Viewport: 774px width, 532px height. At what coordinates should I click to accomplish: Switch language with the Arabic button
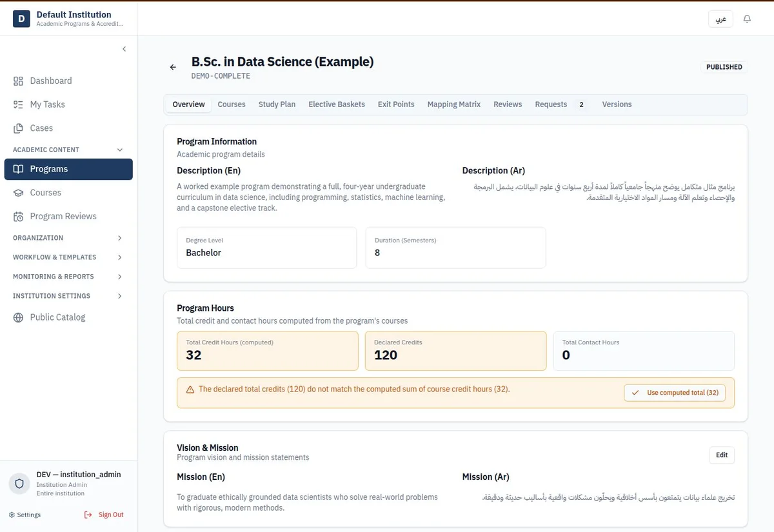point(721,19)
